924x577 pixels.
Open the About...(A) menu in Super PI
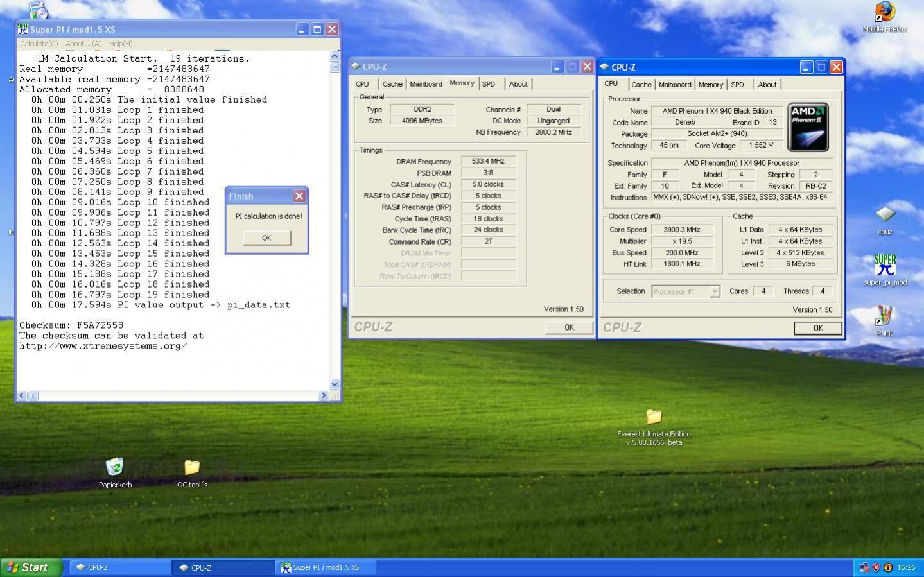(83, 44)
